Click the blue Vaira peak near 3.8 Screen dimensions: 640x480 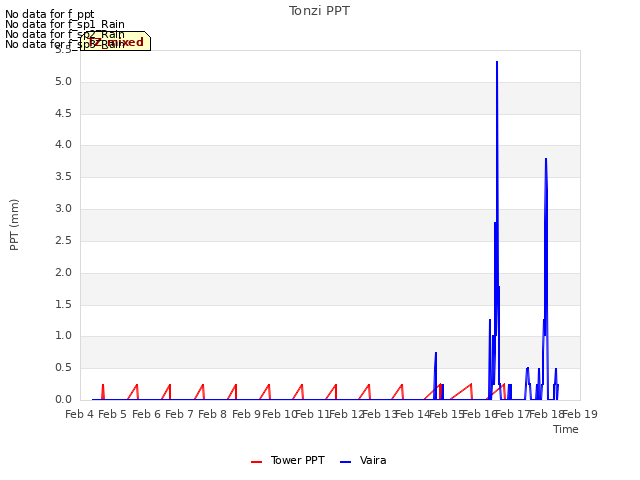pos(546,159)
